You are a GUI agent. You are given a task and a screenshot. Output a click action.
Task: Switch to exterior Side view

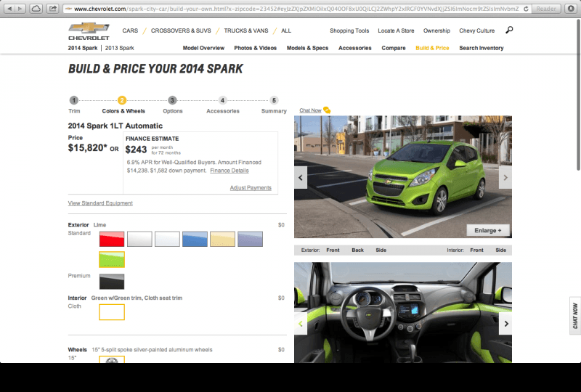[x=381, y=250]
